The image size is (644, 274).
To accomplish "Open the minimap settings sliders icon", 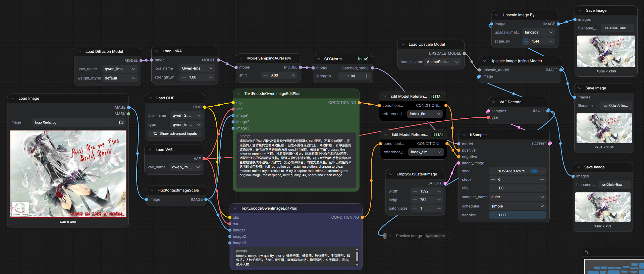I will [x=587, y=252].
